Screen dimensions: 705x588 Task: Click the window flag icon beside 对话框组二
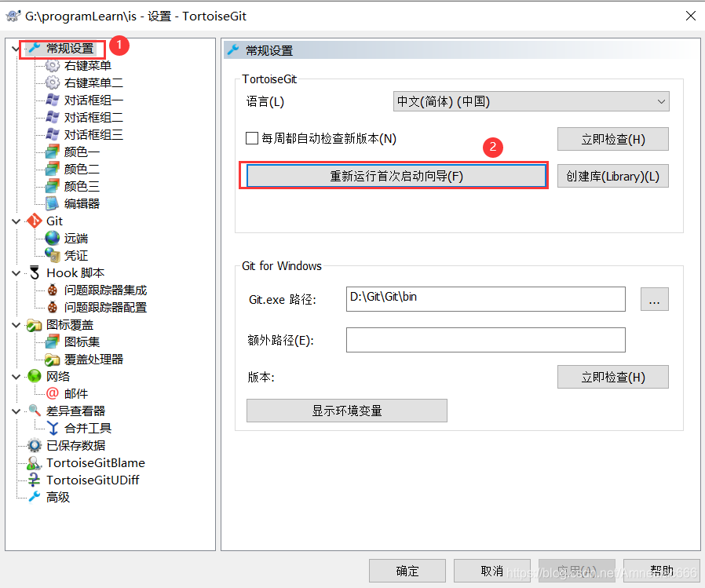53,117
